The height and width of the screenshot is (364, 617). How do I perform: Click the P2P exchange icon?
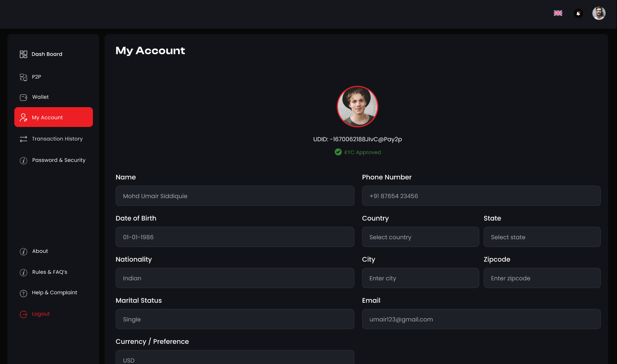tap(24, 77)
